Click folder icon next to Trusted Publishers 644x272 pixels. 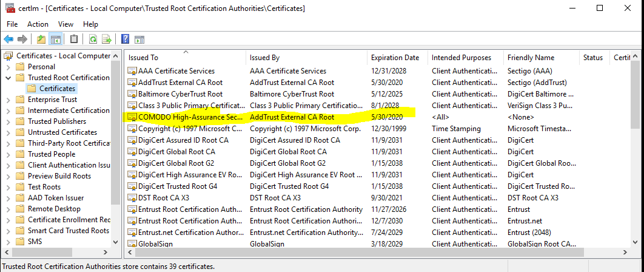pos(20,121)
